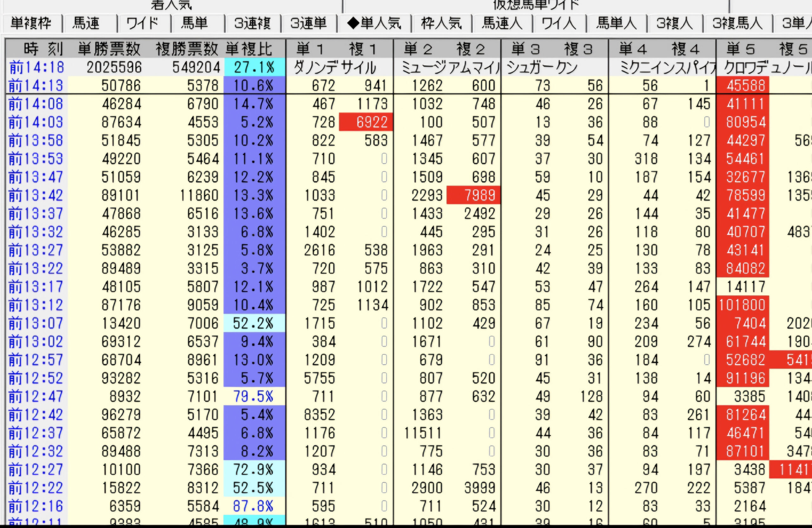812x528 pixels.
Task: Select the 単1 column header
Action: 310,49
